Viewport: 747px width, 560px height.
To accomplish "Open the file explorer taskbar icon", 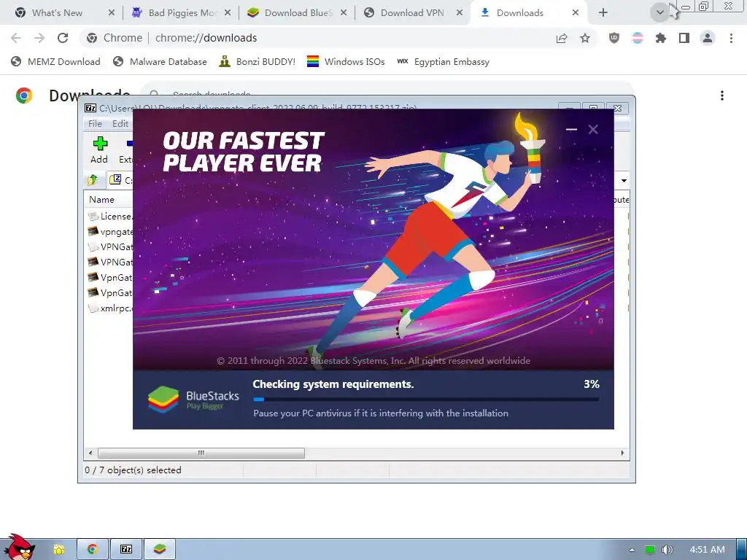I will coord(58,550).
